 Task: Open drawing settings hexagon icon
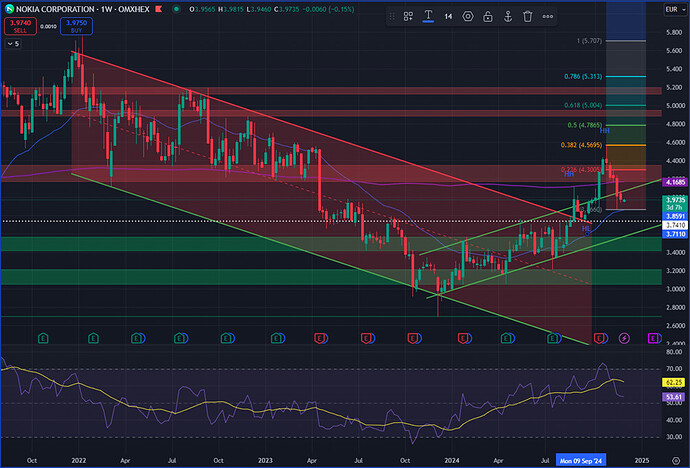[468, 17]
